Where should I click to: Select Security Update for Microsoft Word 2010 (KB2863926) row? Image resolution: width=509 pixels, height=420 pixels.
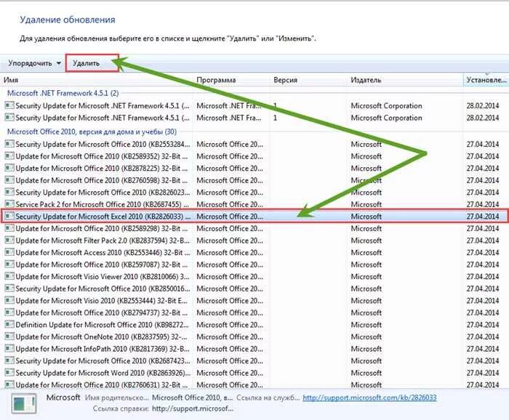(x=254, y=373)
